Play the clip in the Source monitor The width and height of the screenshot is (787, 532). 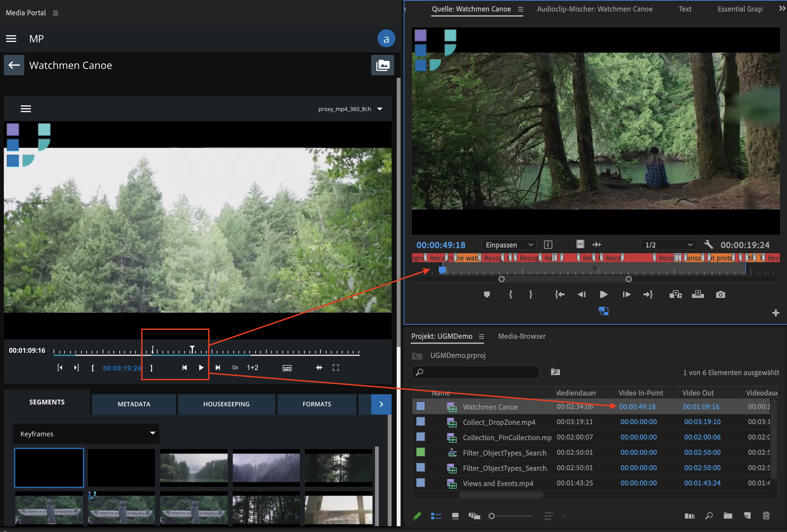[603, 294]
